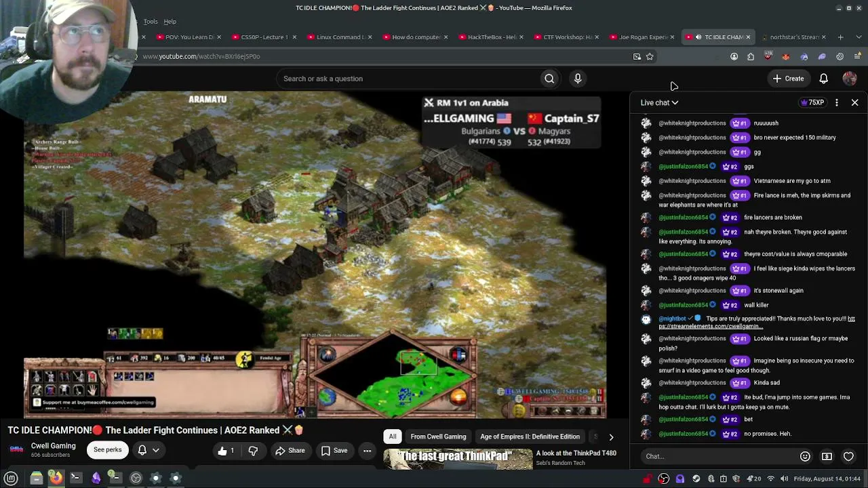
Task: Open the Linux Mint start menu
Action: point(11,479)
